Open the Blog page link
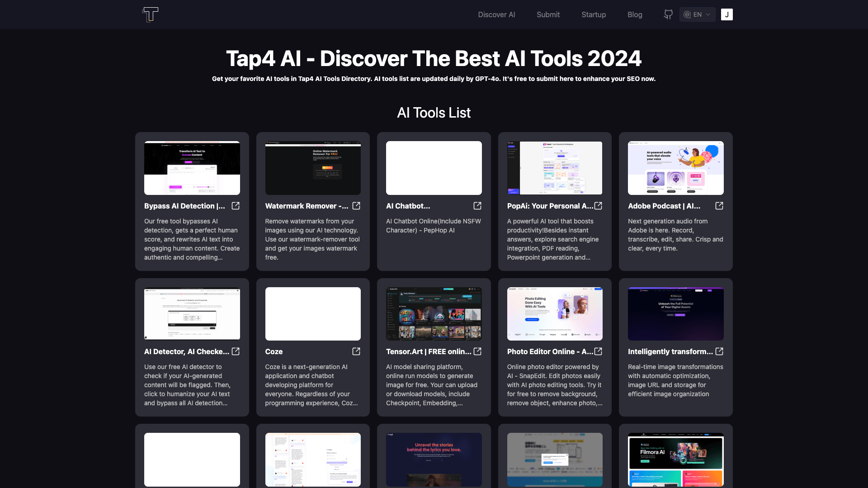 pyautogui.click(x=635, y=14)
